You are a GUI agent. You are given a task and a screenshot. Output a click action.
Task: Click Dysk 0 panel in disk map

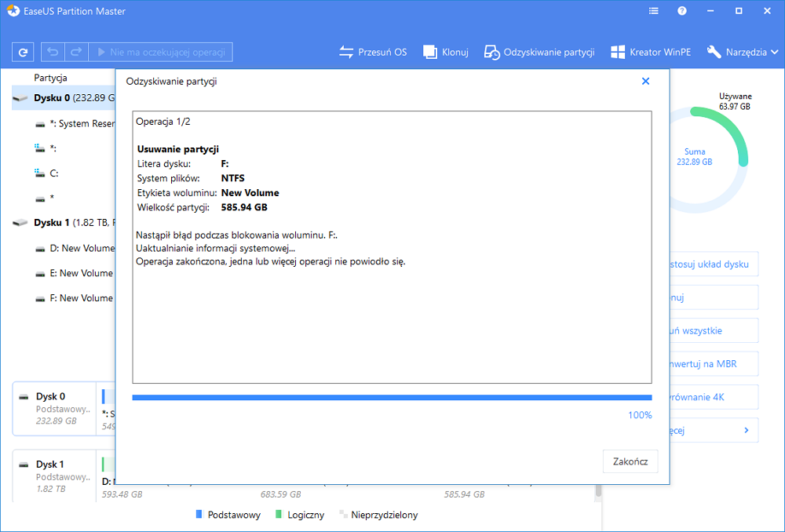click(54, 409)
